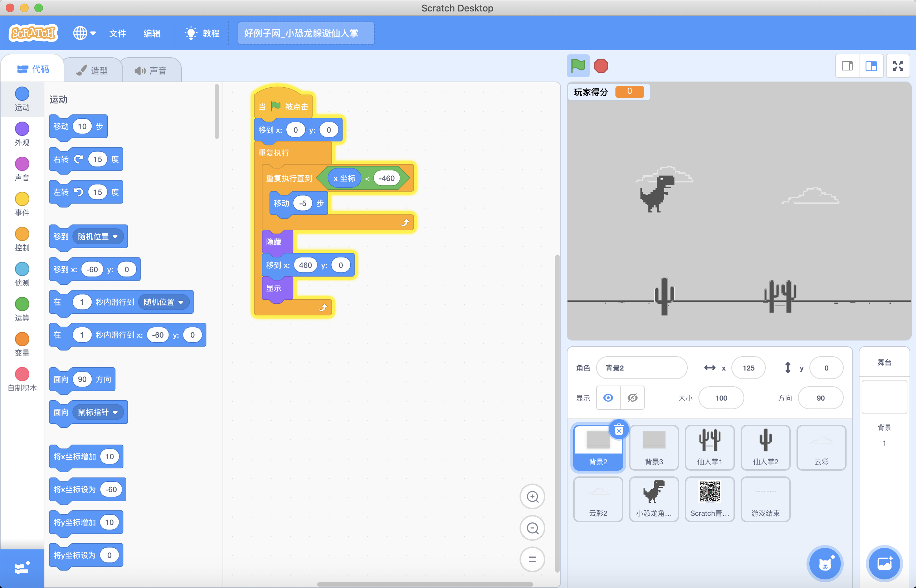916x588 pixels.
Task: Show the sprite with the eye icon
Action: click(x=608, y=398)
